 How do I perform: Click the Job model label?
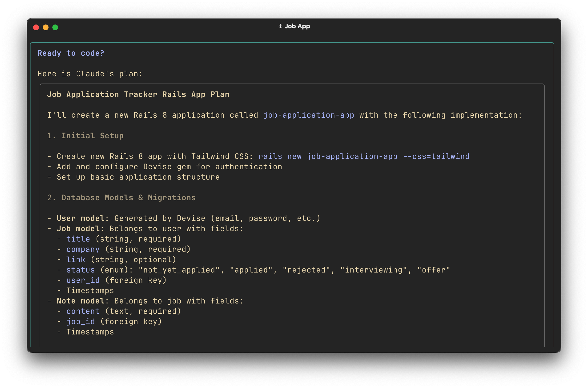pyautogui.click(x=78, y=229)
